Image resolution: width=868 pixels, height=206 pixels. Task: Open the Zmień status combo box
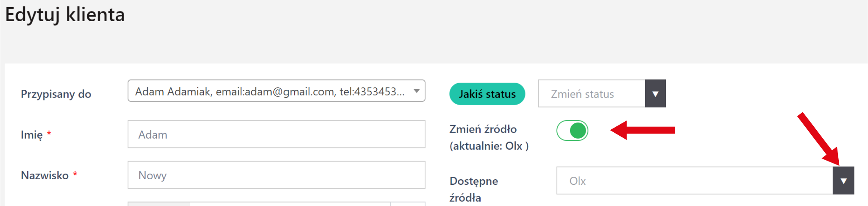[x=592, y=94]
